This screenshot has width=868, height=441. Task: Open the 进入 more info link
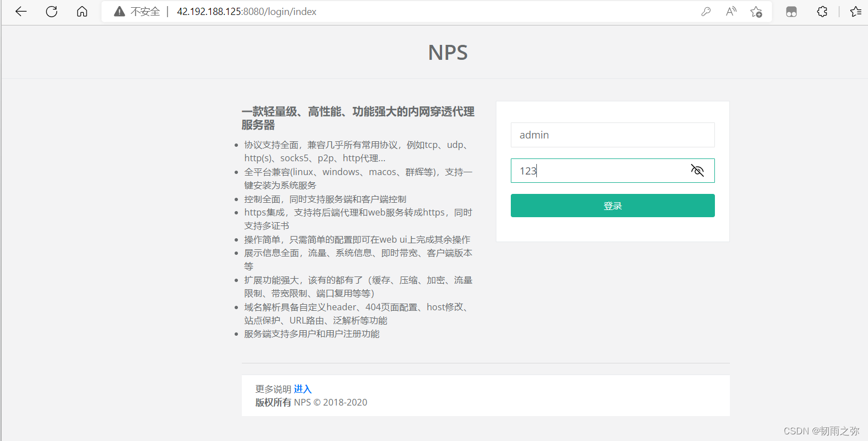coord(303,389)
